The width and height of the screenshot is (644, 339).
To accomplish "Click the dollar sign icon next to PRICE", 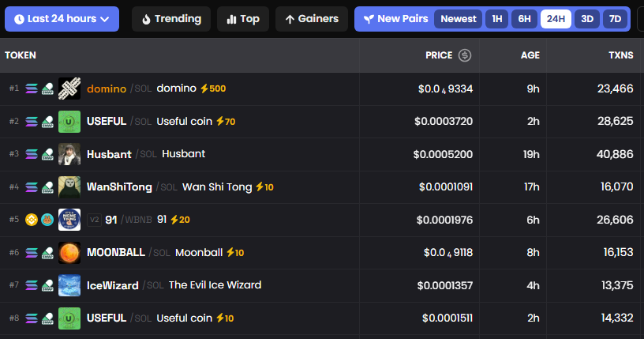I will 465,55.
